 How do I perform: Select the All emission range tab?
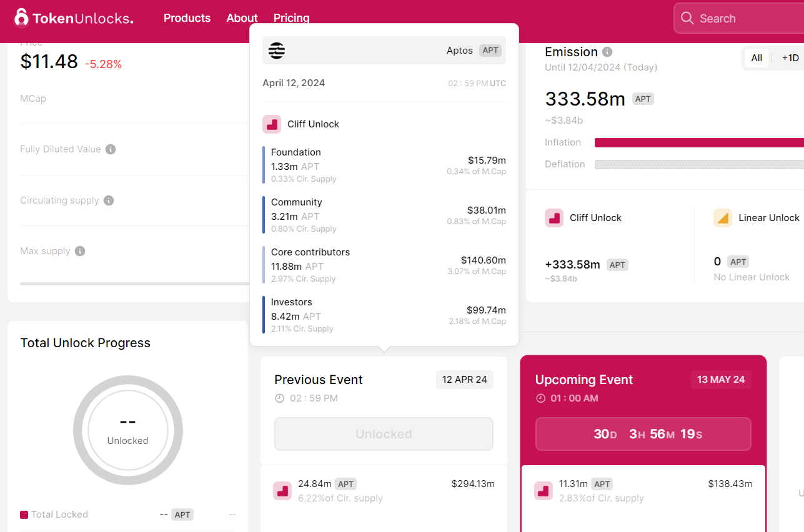click(757, 58)
